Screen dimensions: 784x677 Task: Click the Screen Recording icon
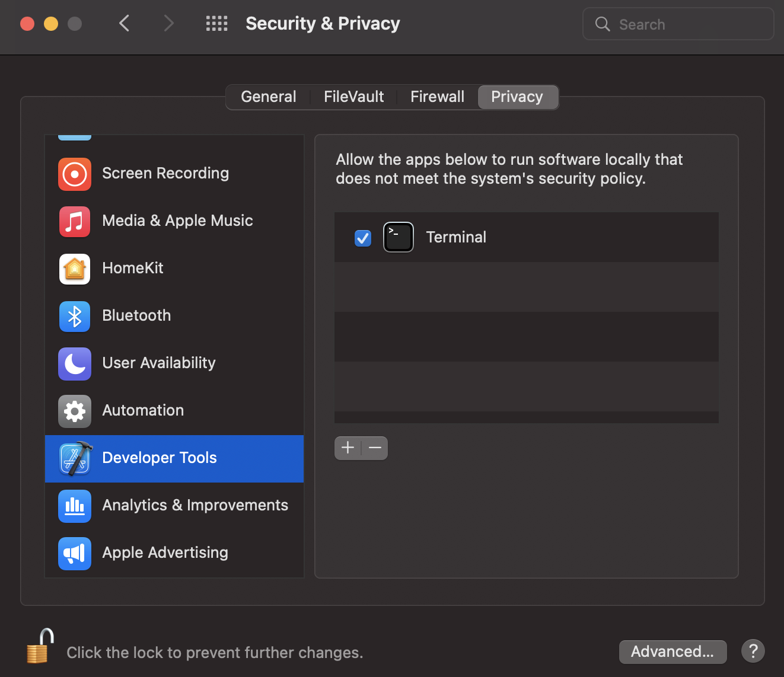75,174
